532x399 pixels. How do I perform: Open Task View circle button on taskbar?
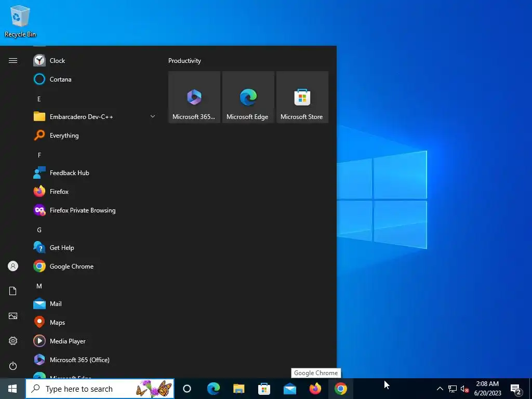click(x=187, y=389)
